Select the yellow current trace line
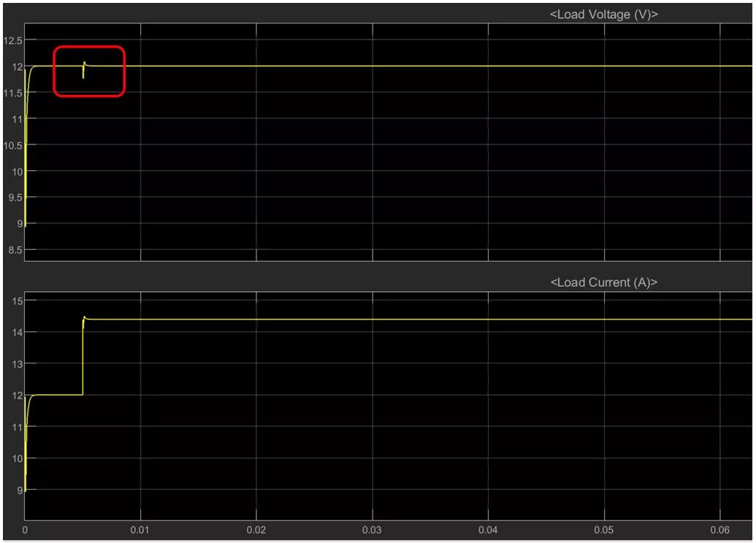This screenshot has height=543, width=756. (x=365, y=318)
